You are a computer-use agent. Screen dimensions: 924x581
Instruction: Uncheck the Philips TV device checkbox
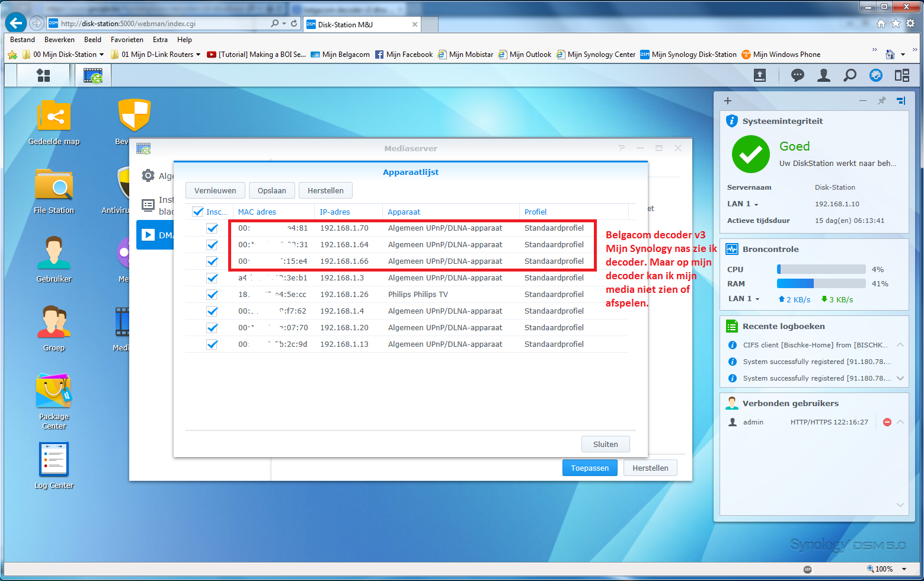(x=212, y=295)
